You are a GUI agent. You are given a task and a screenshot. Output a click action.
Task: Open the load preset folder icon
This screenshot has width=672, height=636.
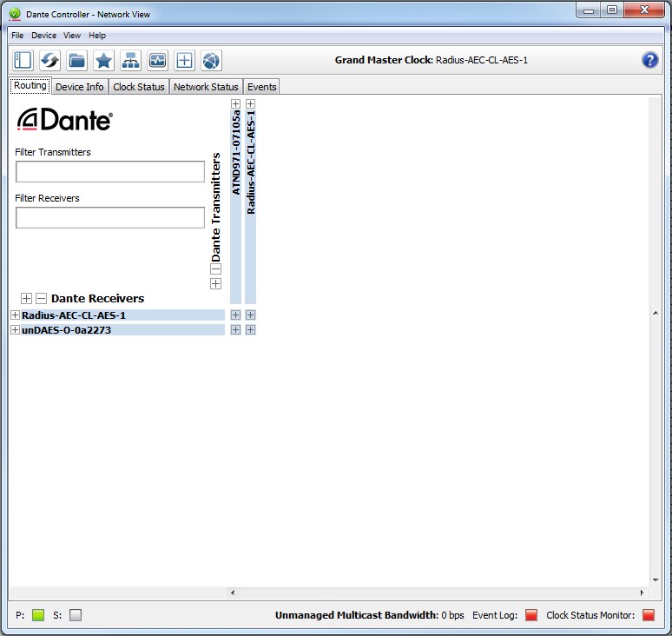[x=76, y=60]
